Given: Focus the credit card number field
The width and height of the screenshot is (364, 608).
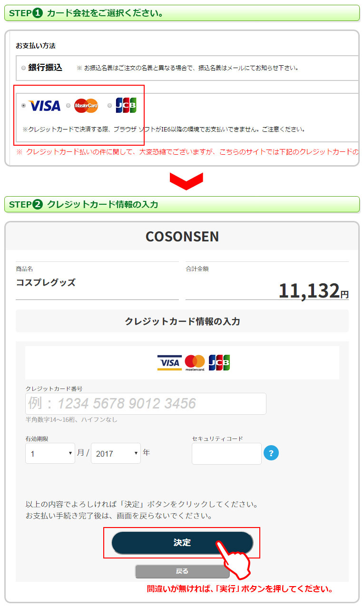Looking at the screenshot, I should tap(146, 404).
